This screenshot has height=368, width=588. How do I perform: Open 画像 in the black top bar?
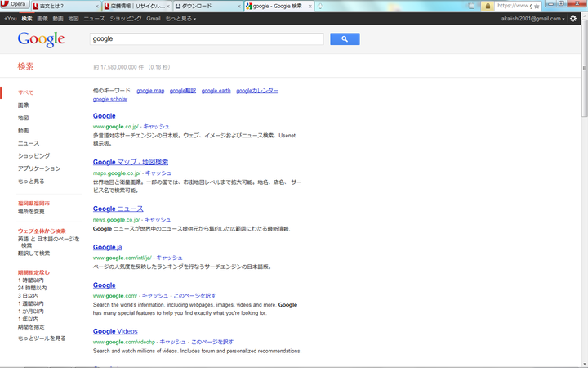click(x=42, y=18)
